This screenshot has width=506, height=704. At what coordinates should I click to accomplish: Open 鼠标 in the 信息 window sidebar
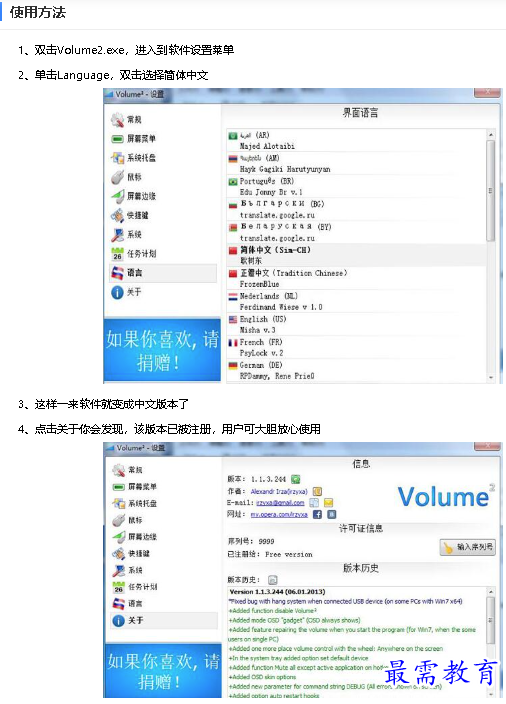(x=164, y=520)
